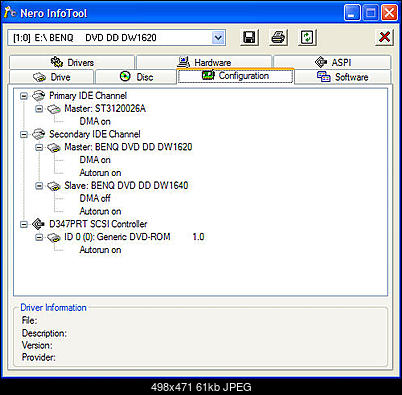Click the Secondary IDE Channel controller icon

click(x=38, y=134)
